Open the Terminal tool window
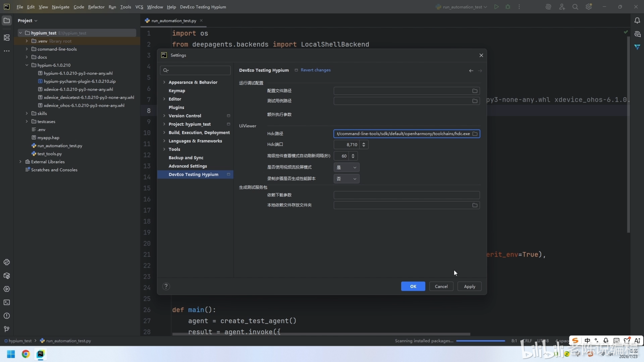The image size is (644, 362). (7, 302)
